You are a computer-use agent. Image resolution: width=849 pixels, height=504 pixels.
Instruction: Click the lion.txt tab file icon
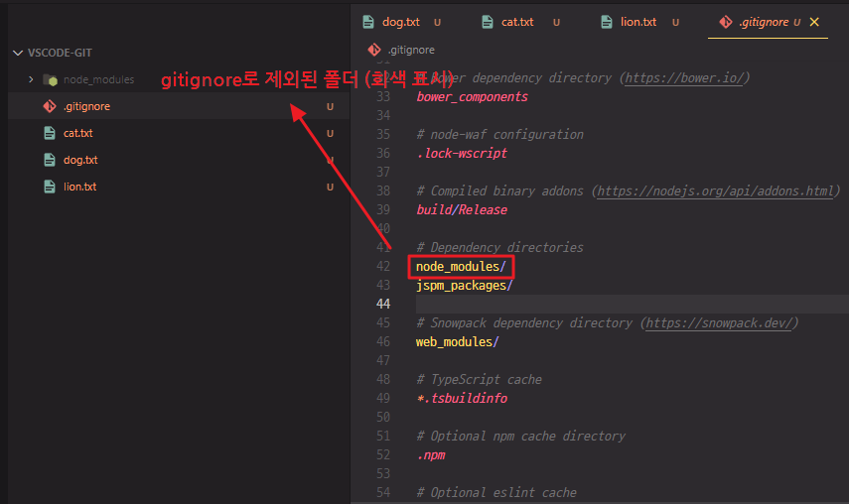[607, 22]
